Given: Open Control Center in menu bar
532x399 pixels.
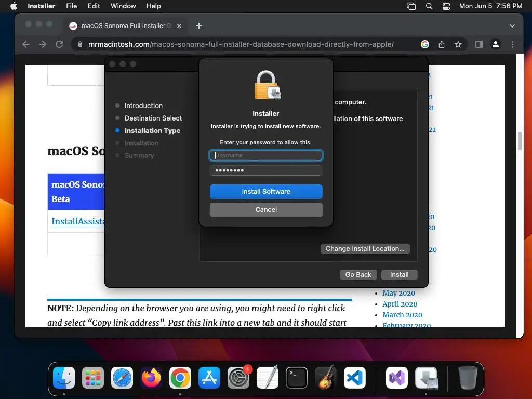Looking at the screenshot, I should 446,6.
